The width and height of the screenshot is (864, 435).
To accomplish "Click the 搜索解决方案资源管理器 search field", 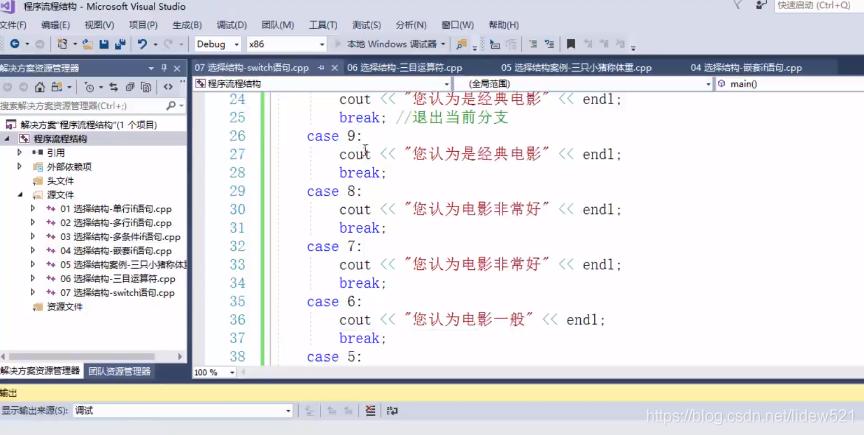I will (x=83, y=105).
